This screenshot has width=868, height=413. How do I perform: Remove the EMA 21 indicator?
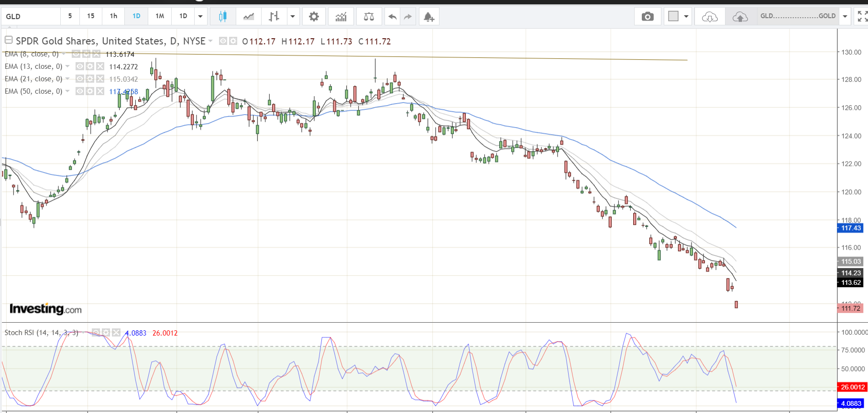click(x=100, y=79)
